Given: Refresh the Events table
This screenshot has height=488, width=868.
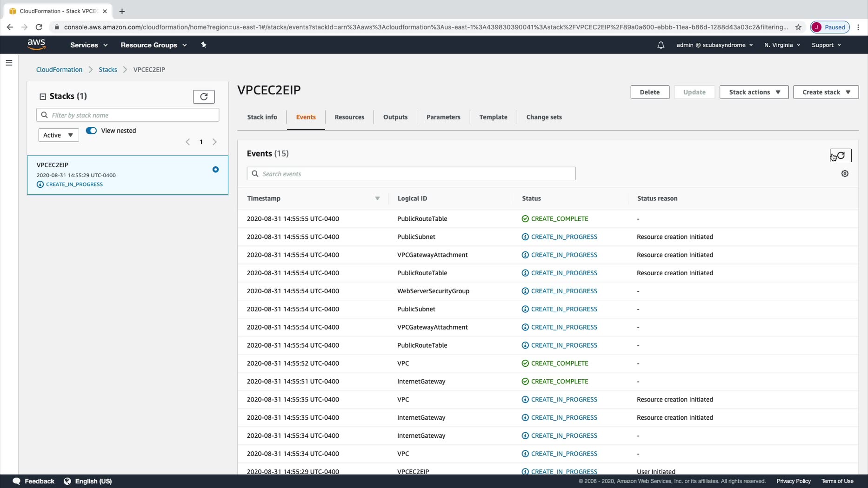Looking at the screenshot, I should pos(841,155).
